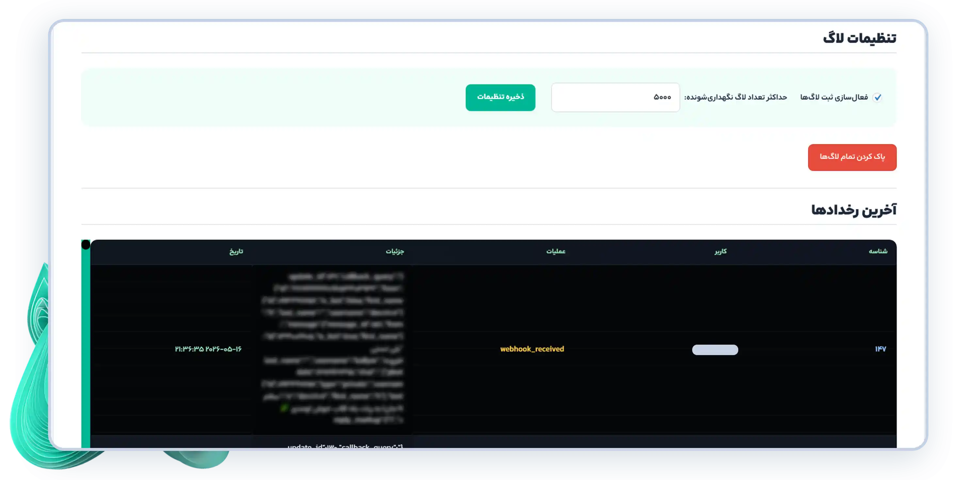Click the آخرین رخدادها section heading
This screenshot has height=480, width=980.
pyautogui.click(x=854, y=210)
